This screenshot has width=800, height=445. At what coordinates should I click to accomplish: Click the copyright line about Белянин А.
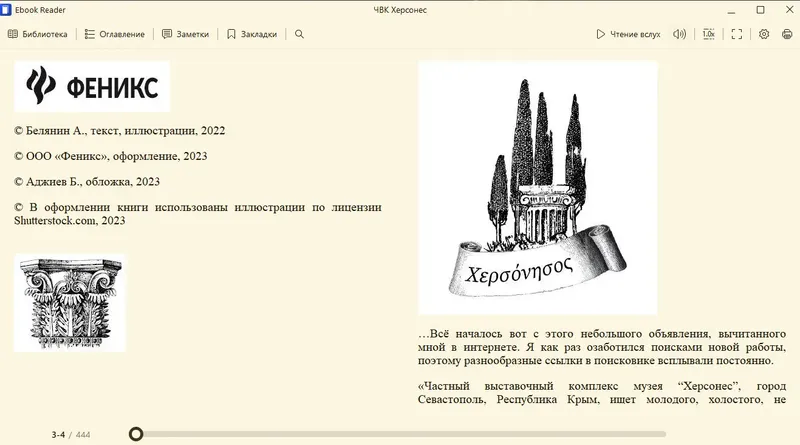pos(119,131)
